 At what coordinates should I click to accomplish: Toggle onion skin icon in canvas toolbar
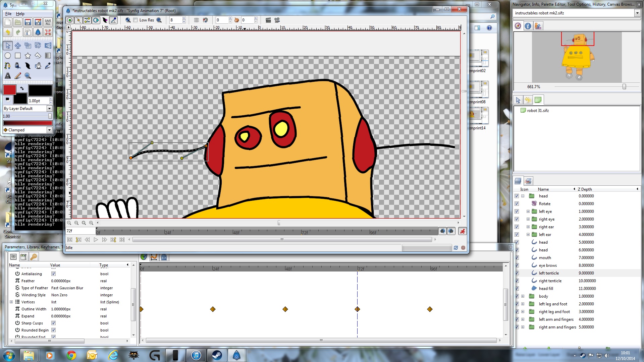click(x=237, y=20)
